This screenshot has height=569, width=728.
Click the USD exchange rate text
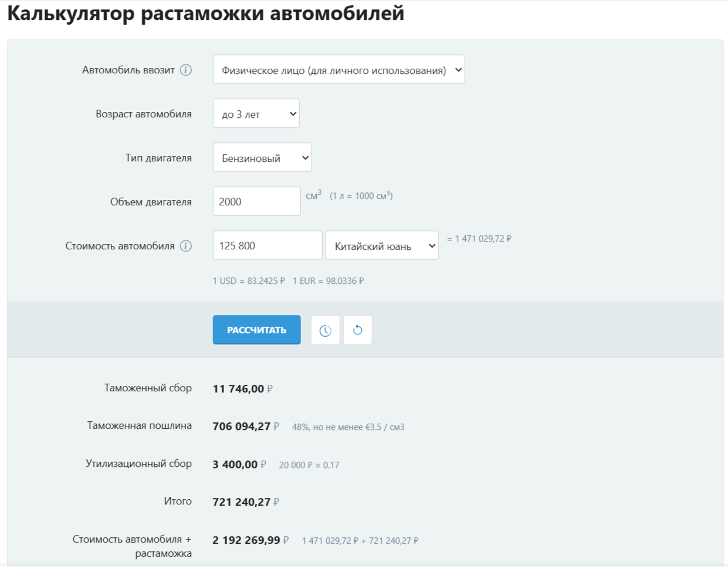[249, 281]
